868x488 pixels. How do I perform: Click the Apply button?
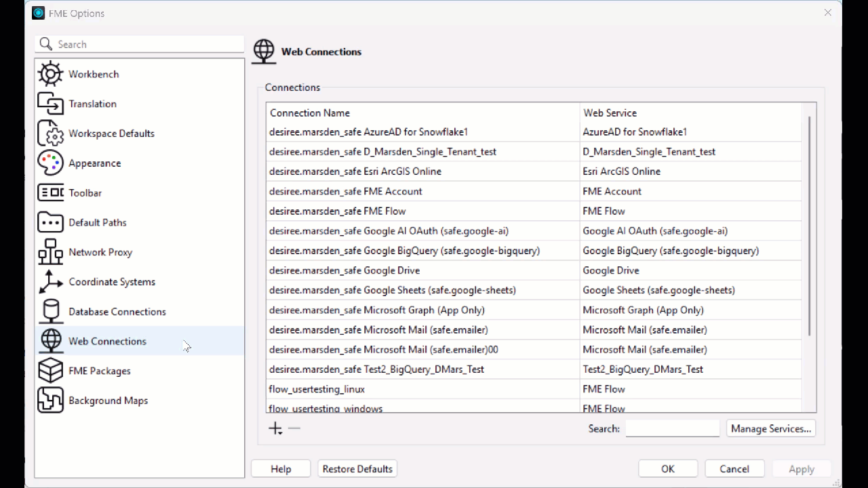click(x=801, y=469)
